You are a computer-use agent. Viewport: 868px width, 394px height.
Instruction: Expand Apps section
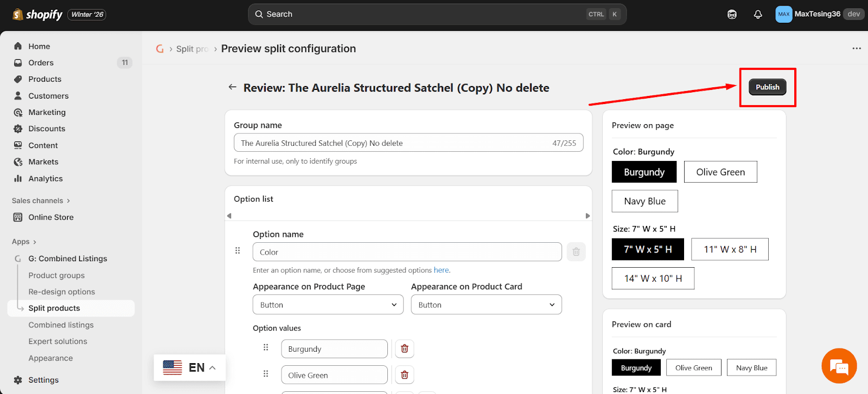pyautogui.click(x=24, y=242)
